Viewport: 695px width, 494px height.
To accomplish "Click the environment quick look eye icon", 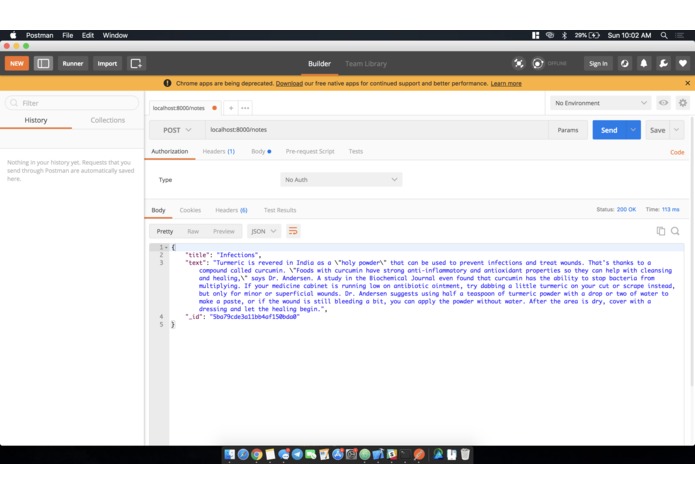I will pyautogui.click(x=663, y=103).
